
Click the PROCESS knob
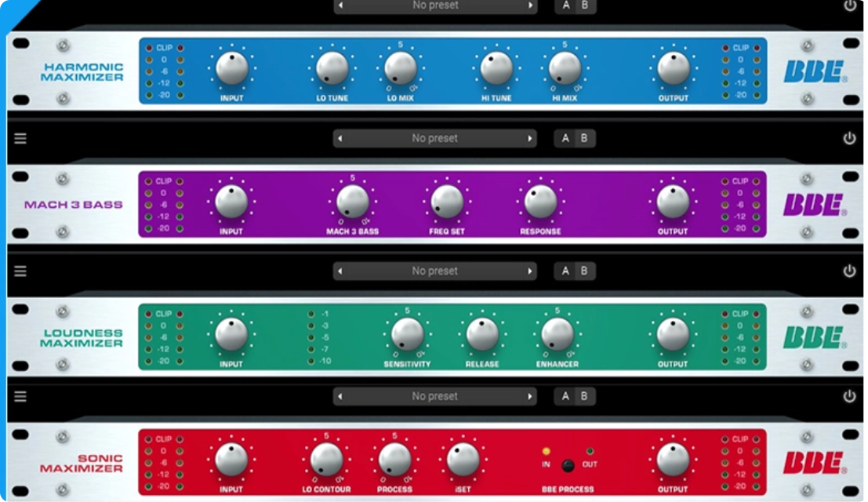click(x=394, y=460)
